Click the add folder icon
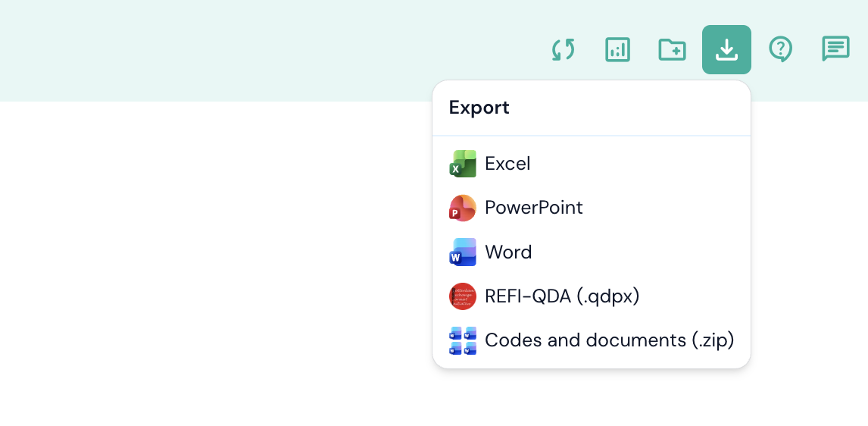The height and width of the screenshot is (426, 868). pyautogui.click(x=672, y=50)
